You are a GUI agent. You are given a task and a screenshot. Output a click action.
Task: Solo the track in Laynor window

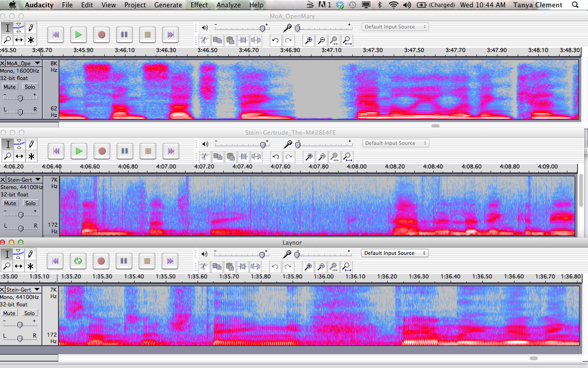(30, 313)
